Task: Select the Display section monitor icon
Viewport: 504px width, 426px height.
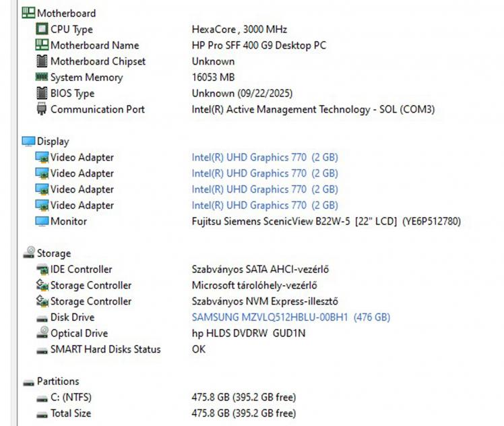Action: (29, 142)
